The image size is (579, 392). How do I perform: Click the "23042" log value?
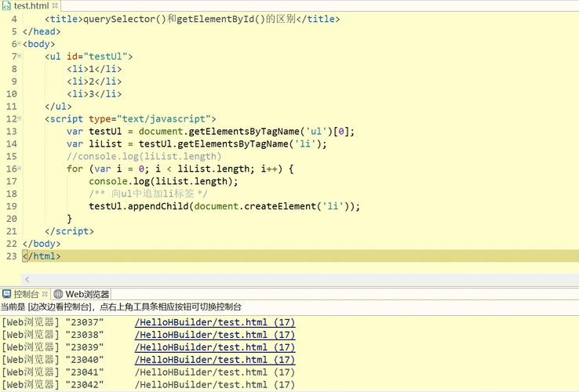point(85,385)
